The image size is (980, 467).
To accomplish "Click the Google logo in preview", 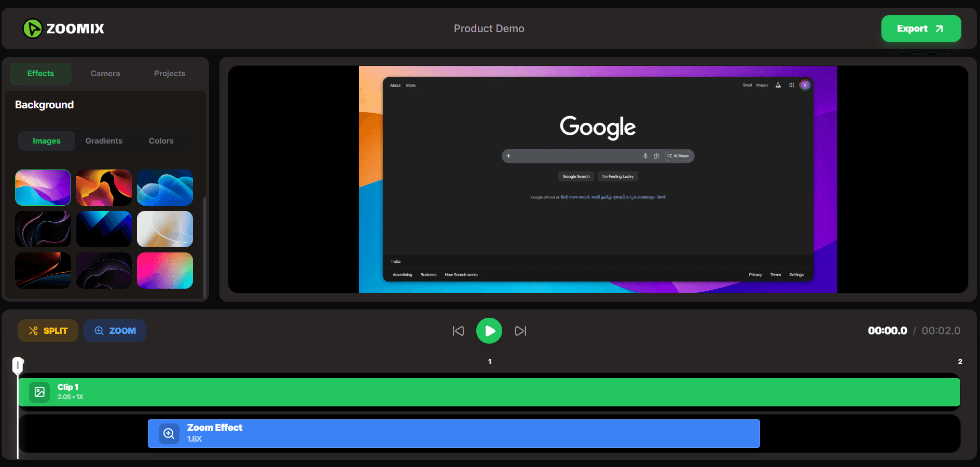I will pyautogui.click(x=598, y=127).
